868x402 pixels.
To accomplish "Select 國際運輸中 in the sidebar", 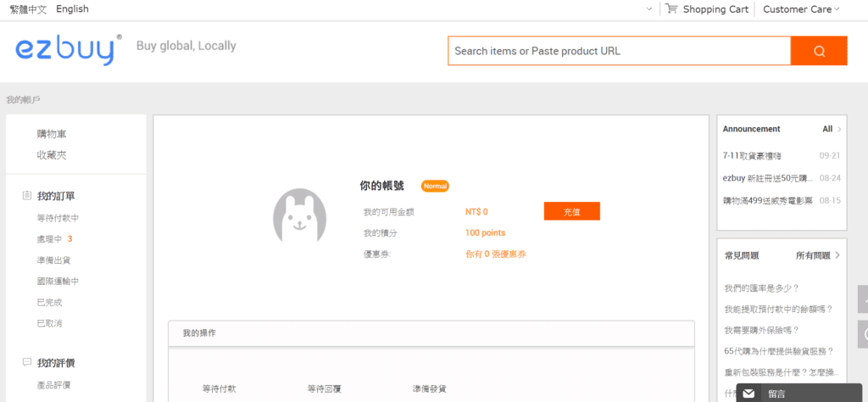I will click(x=58, y=282).
